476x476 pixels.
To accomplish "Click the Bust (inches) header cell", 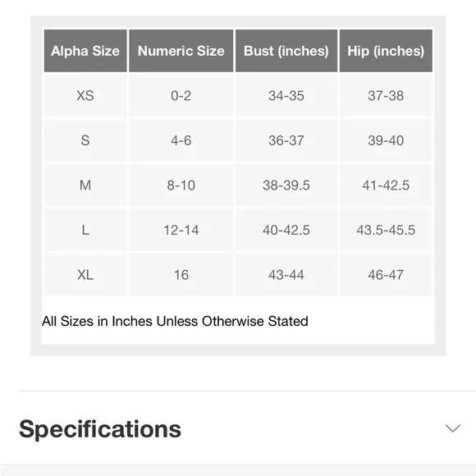I will (x=286, y=51).
